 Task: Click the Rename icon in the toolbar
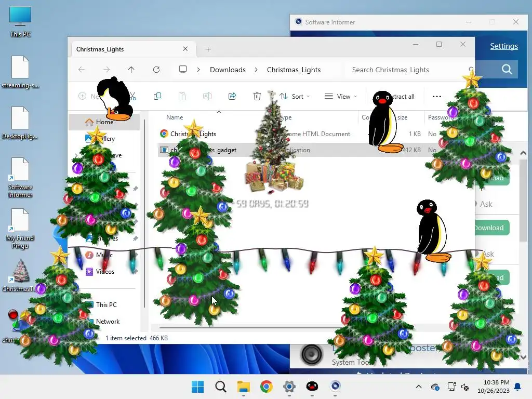(x=207, y=96)
